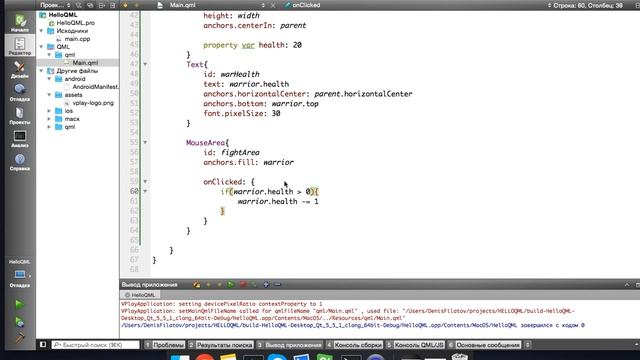Open the output panes selector arrows
The image size is (640, 360).
[x=527, y=345]
